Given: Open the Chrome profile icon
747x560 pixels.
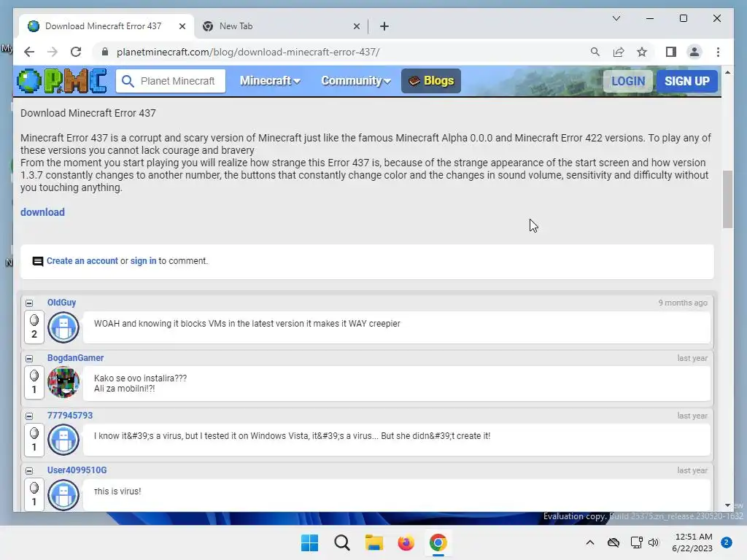Looking at the screenshot, I should 694,52.
